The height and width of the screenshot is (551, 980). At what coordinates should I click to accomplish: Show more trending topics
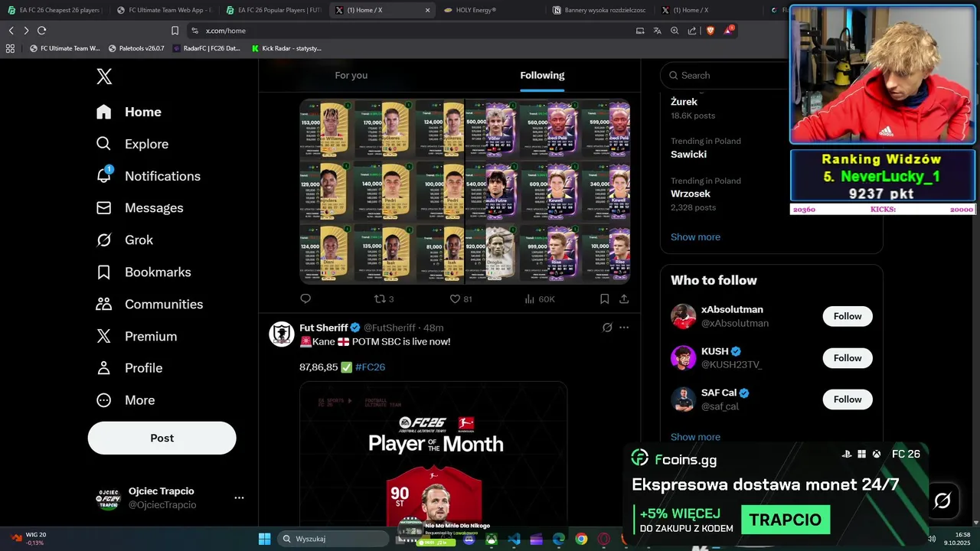(695, 237)
